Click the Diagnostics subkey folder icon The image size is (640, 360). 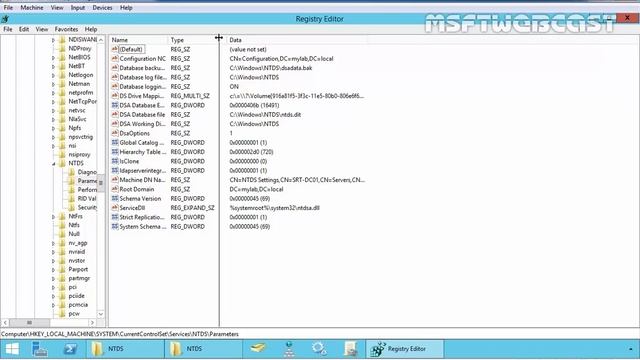[x=71, y=172]
